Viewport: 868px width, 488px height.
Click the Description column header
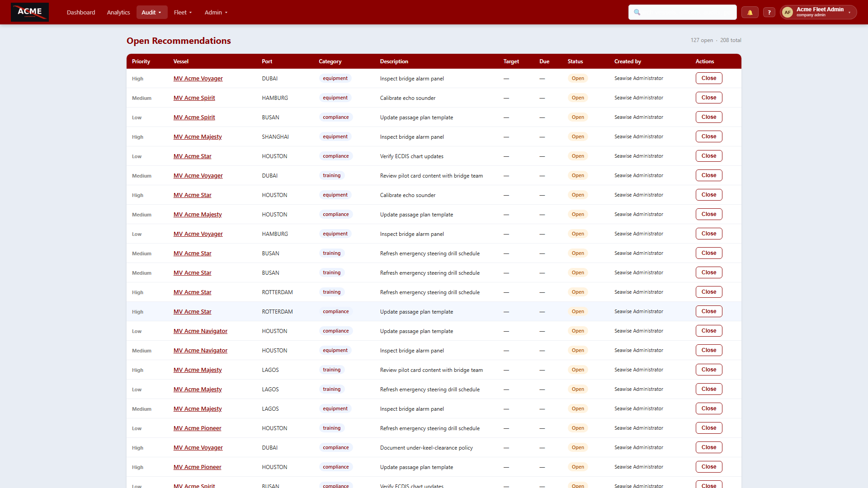pyautogui.click(x=394, y=61)
